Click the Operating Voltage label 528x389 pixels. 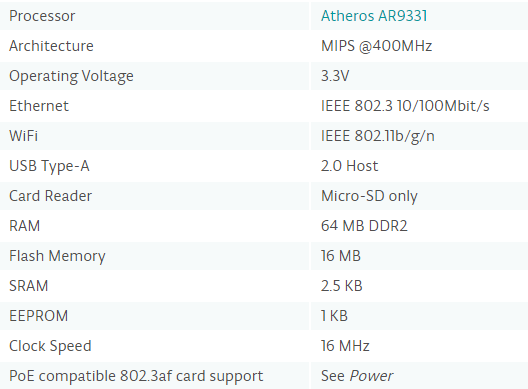coord(71,76)
